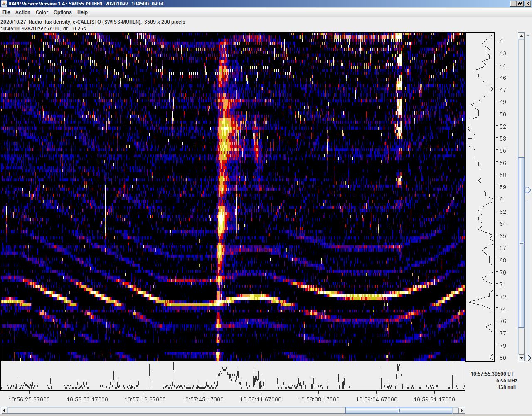Click the horizontal scrollbar right arrow
This screenshot has width=532, height=416.
click(462, 410)
